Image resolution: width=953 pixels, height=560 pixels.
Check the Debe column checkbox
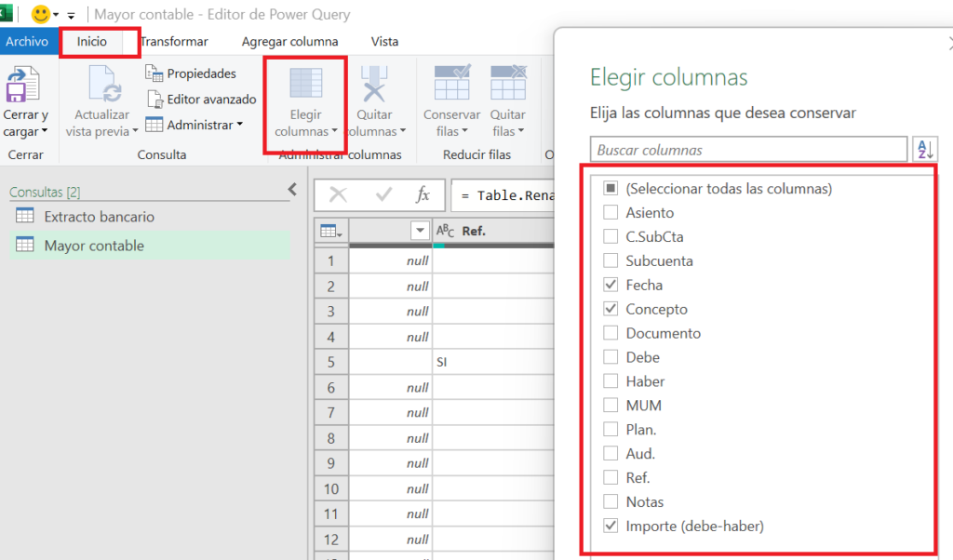(x=611, y=357)
